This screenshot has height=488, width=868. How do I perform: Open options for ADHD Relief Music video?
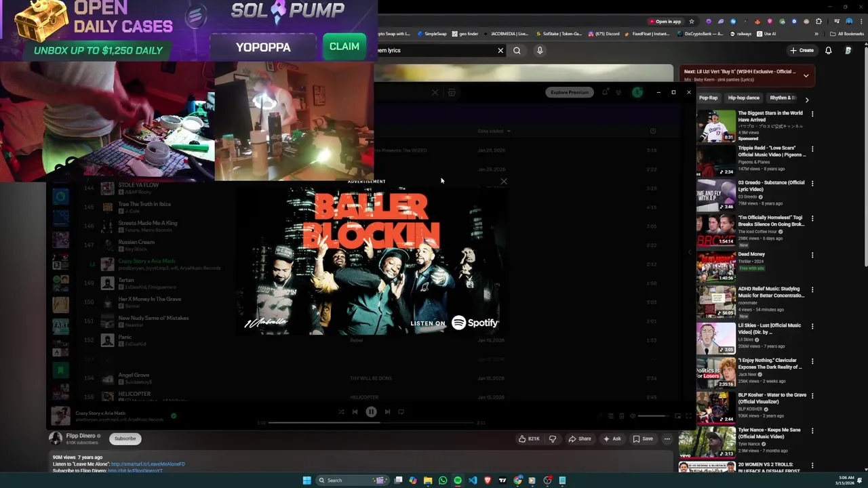(812, 290)
